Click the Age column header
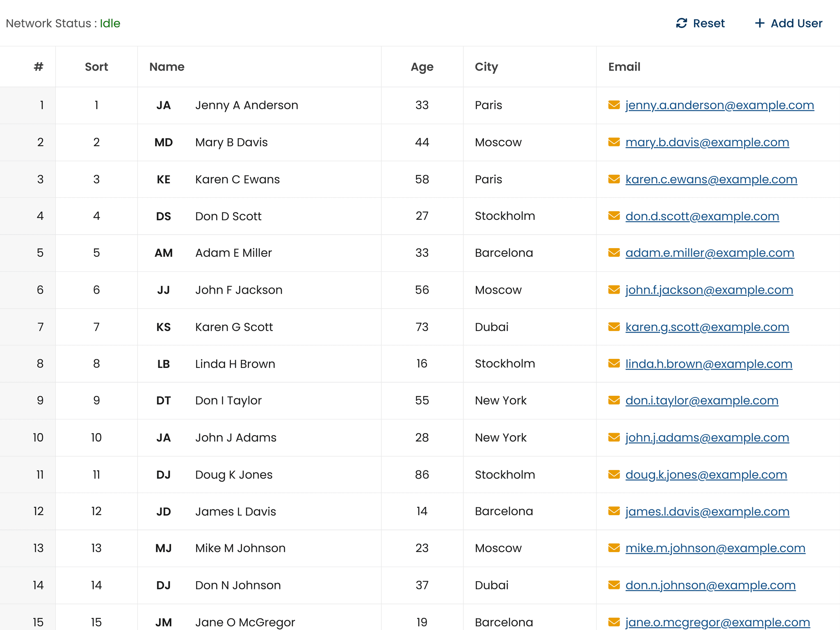The width and height of the screenshot is (840, 630). coord(422,67)
